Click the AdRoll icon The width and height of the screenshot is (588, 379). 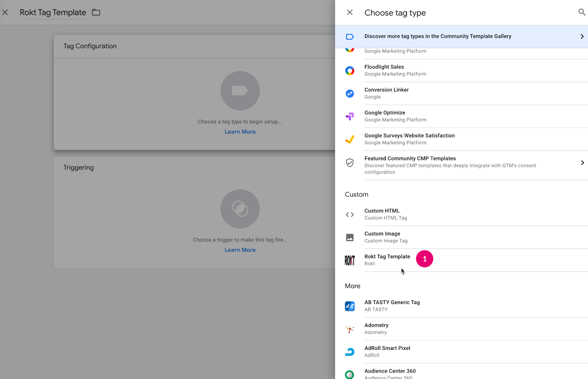pos(350,352)
